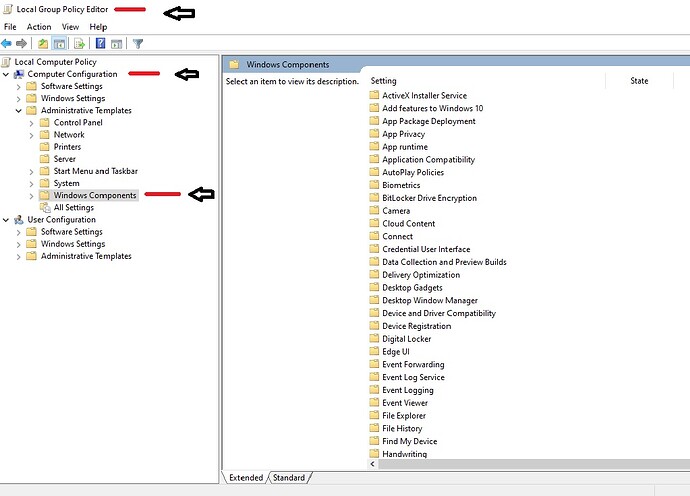Select Windows Components in the tree
The width and height of the screenshot is (690, 496).
click(x=95, y=195)
